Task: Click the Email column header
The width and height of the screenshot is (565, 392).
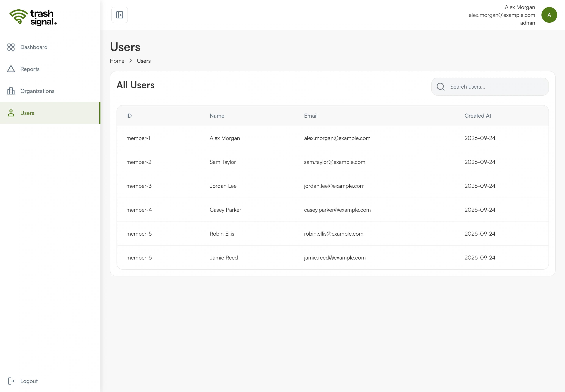Action: 311,116
